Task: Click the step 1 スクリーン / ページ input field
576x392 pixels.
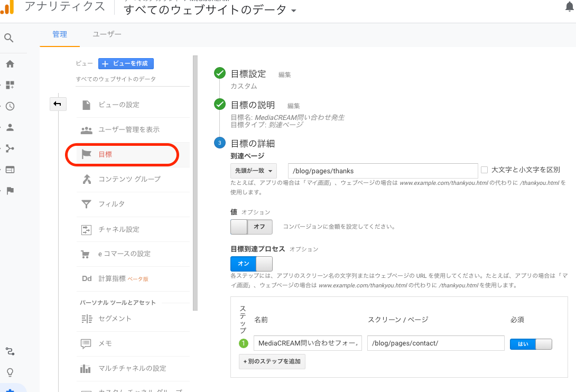Action: [x=435, y=343]
